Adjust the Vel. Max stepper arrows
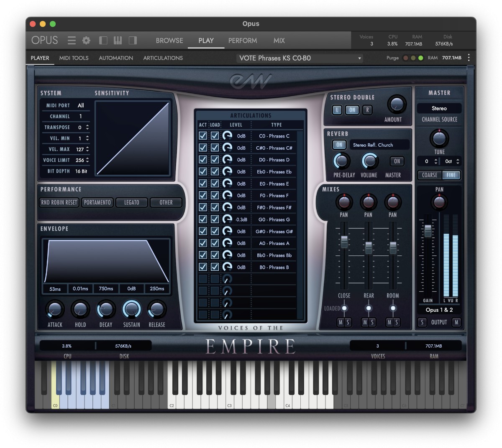The height and width of the screenshot is (448, 502). click(x=87, y=149)
